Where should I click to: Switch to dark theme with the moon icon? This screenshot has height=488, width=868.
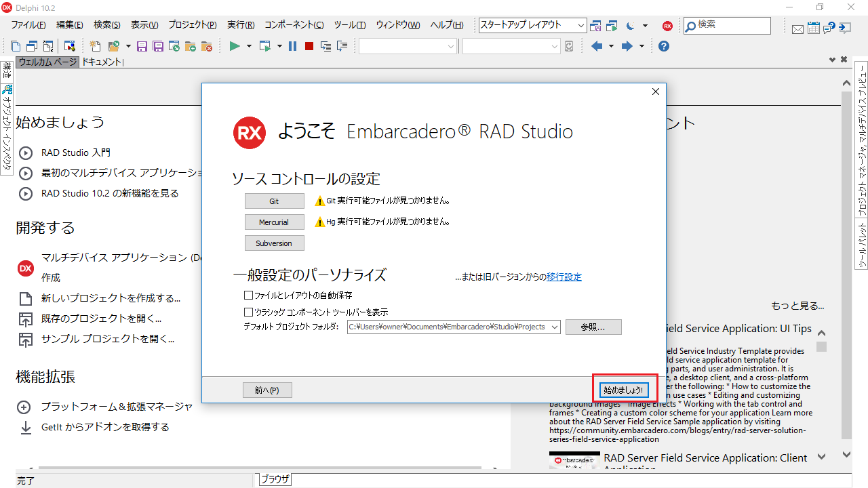click(632, 25)
